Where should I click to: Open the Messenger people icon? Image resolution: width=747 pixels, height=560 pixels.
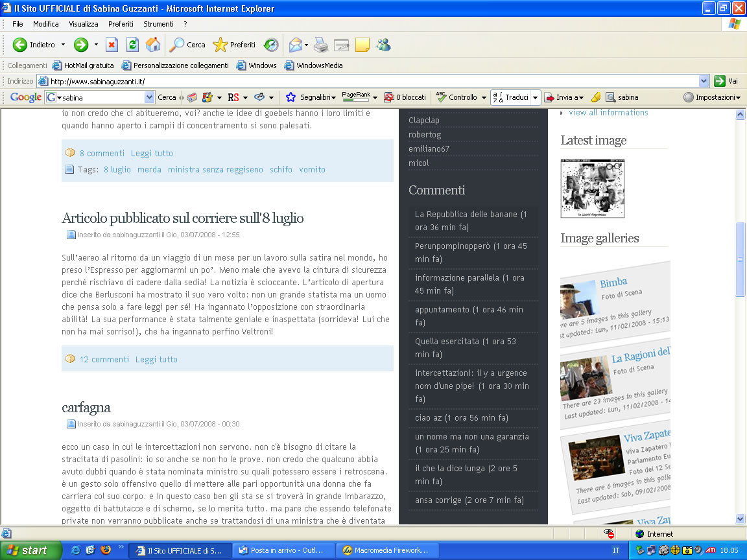click(x=383, y=45)
